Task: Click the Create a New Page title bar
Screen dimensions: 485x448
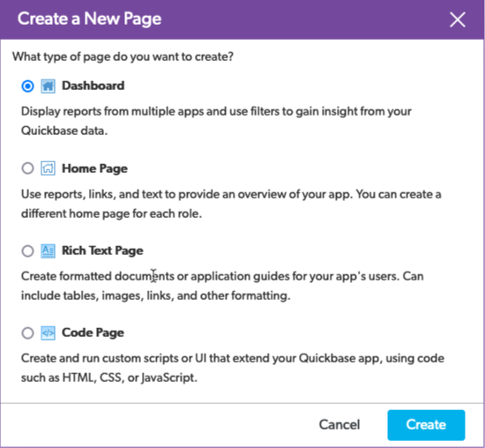Action: pos(242,19)
